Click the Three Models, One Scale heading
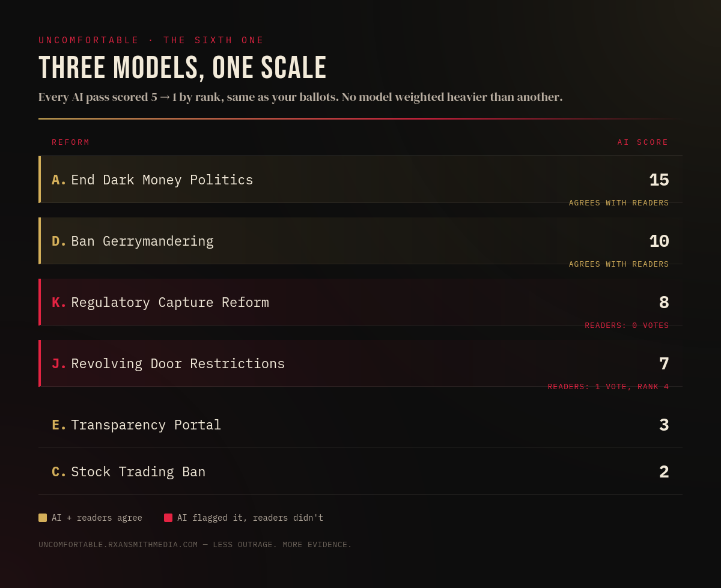 pyautogui.click(x=183, y=67)
